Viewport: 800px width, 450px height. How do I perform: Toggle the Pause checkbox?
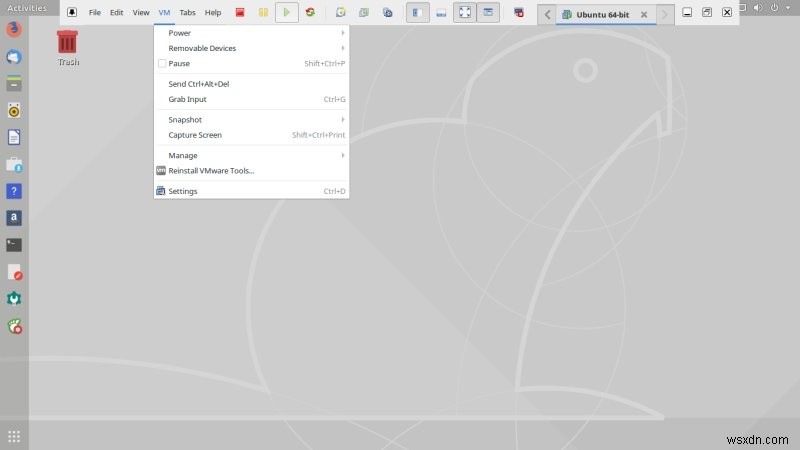coord(162,63)
